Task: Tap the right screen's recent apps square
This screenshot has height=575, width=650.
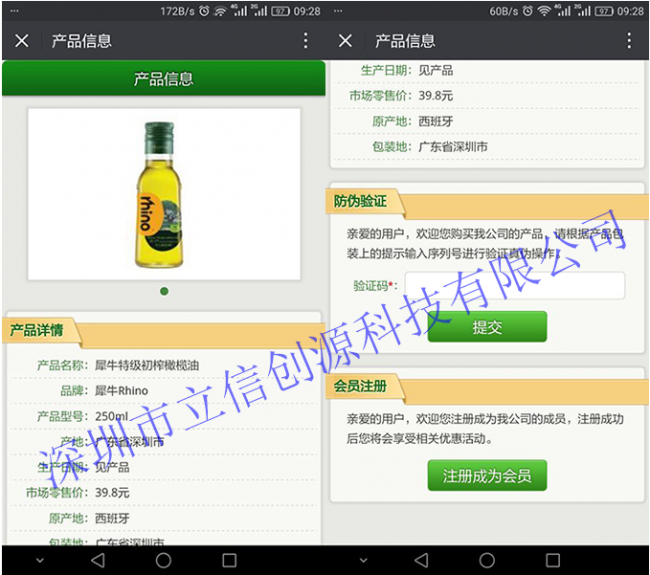Action: coord(553,560)
